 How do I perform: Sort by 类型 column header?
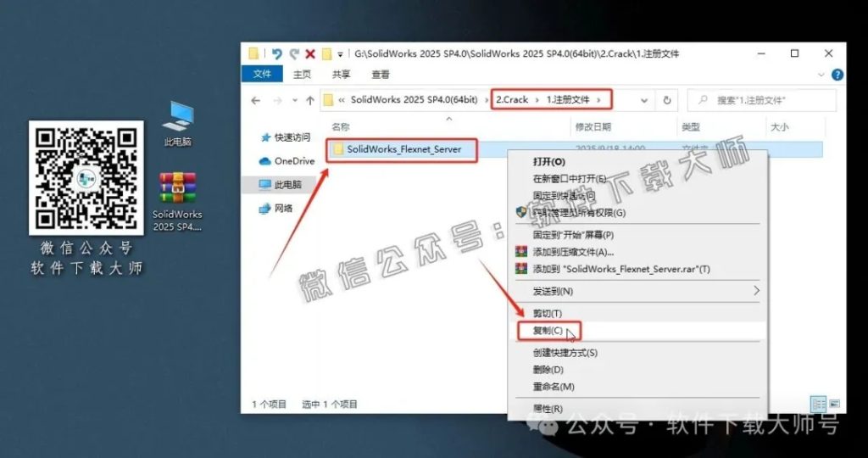pos(690,127)
